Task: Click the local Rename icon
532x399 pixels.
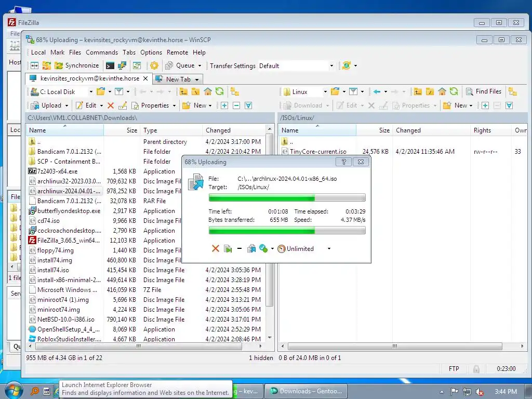Action: tap(123, 105)
